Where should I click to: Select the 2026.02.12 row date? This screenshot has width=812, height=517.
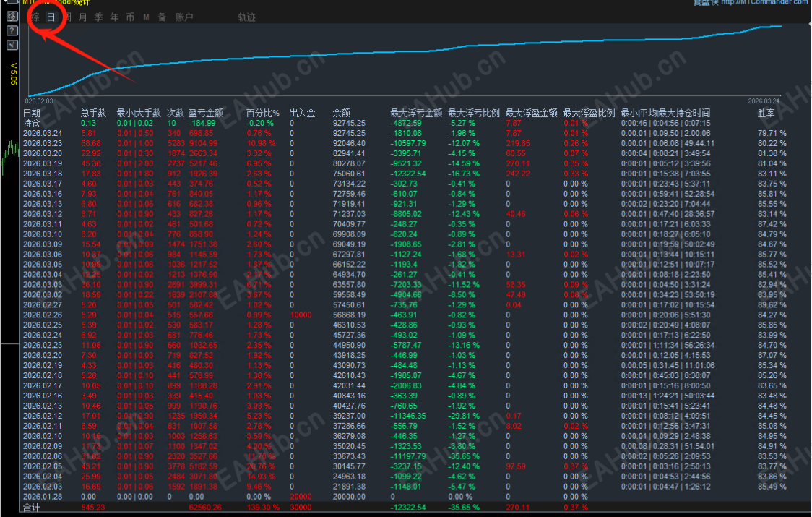(43, 416)
